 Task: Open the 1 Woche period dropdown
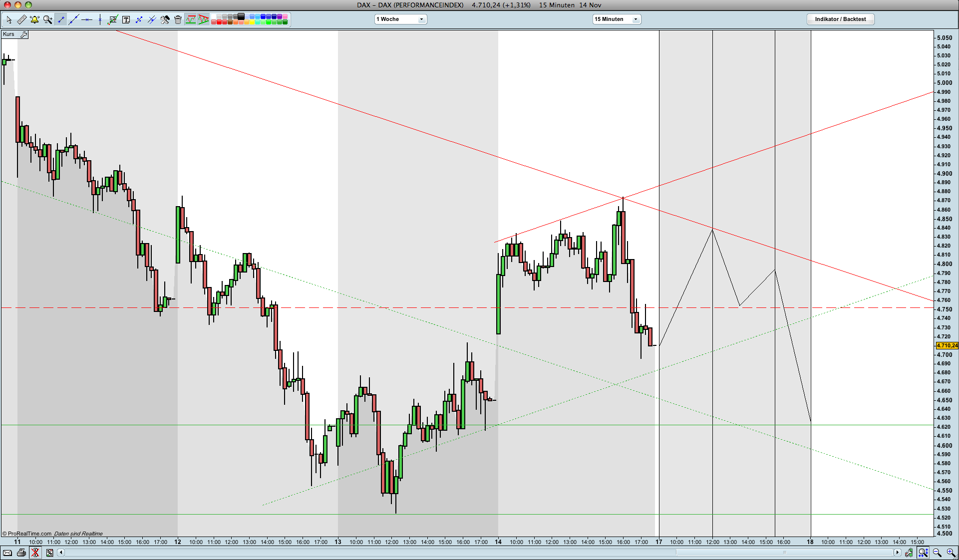point(400,19)
